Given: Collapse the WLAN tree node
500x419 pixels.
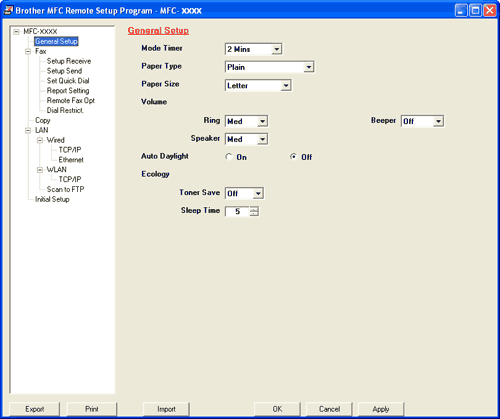Looking at the screenshot, I should coord(40,170).
